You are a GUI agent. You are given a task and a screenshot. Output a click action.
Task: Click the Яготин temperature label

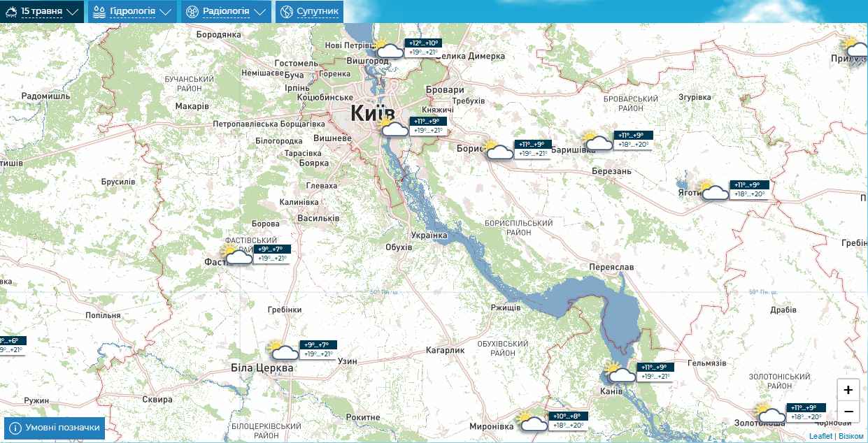748,189
